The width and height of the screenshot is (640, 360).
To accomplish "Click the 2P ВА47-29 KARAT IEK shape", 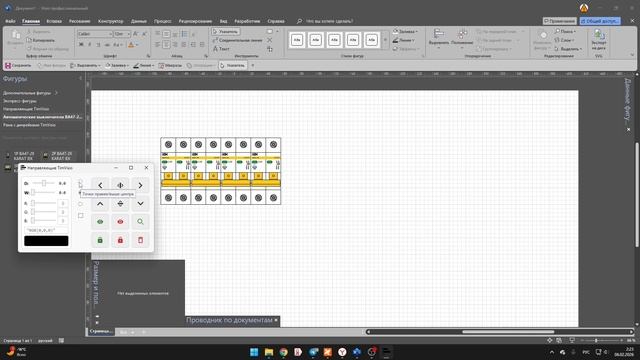I will tap(58, 156).
